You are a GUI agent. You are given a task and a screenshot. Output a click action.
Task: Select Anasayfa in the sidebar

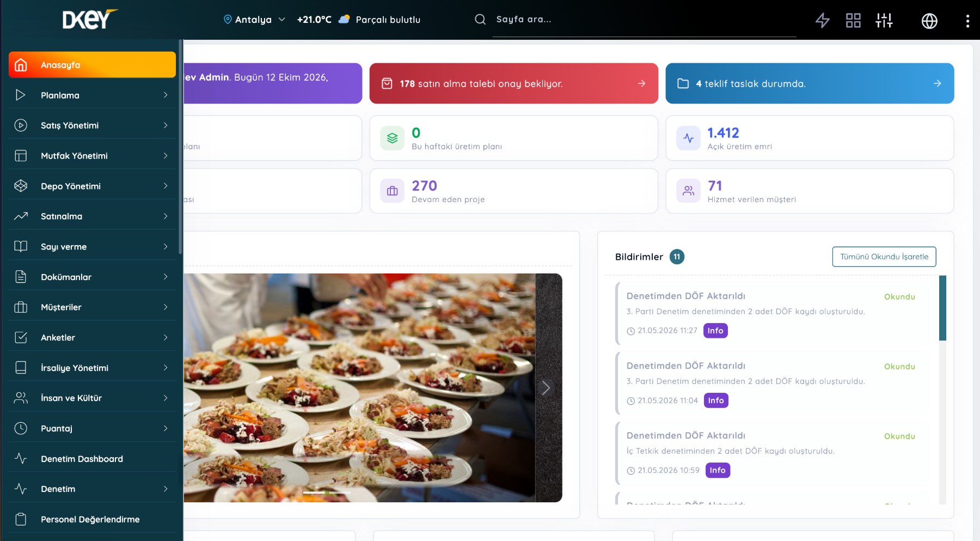tap(92, 65)
